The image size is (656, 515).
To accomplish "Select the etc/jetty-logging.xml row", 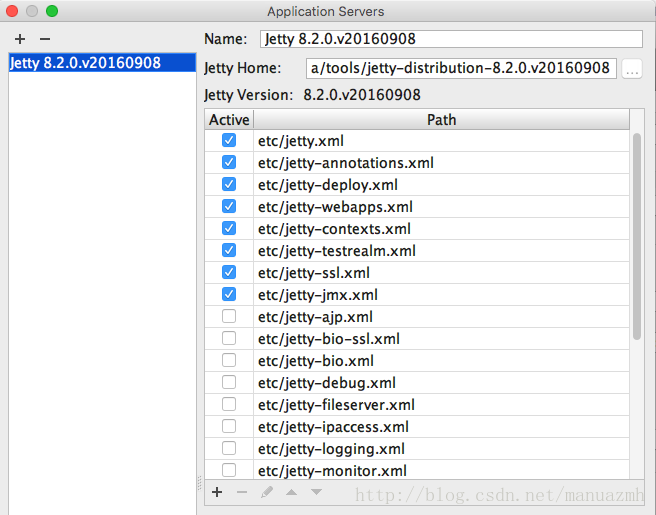I will 331,449.
